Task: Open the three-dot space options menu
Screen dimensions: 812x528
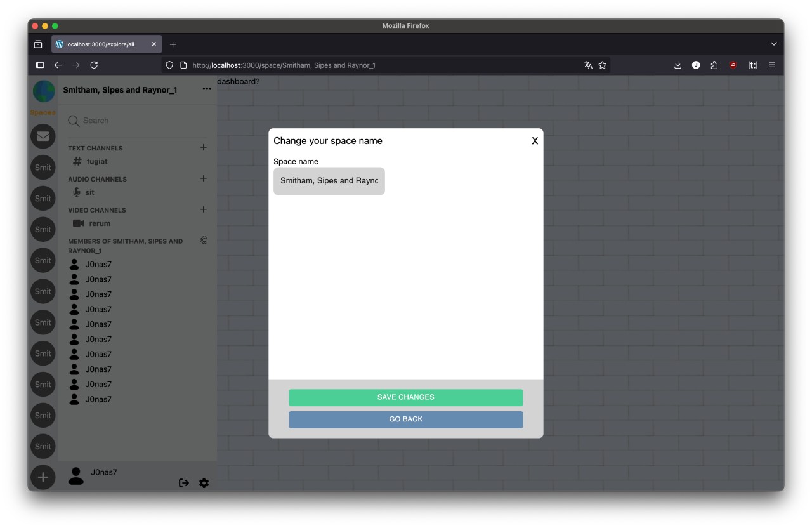Action: click(207, 89)
